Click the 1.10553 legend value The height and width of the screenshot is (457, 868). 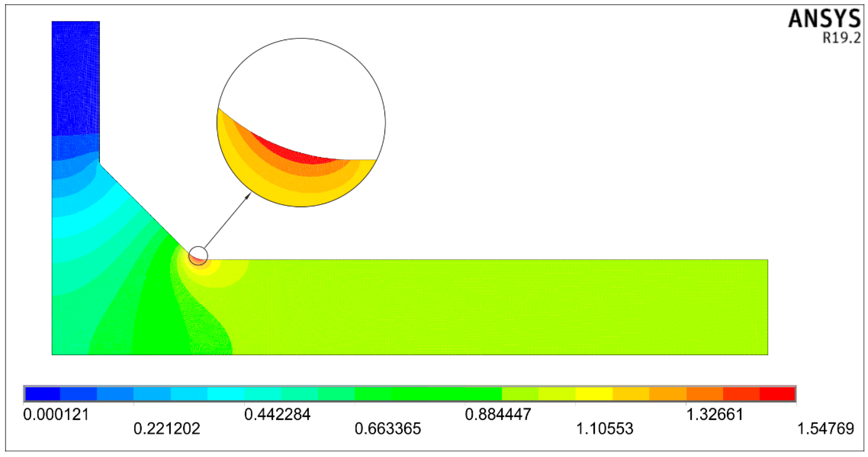point(604,429)
